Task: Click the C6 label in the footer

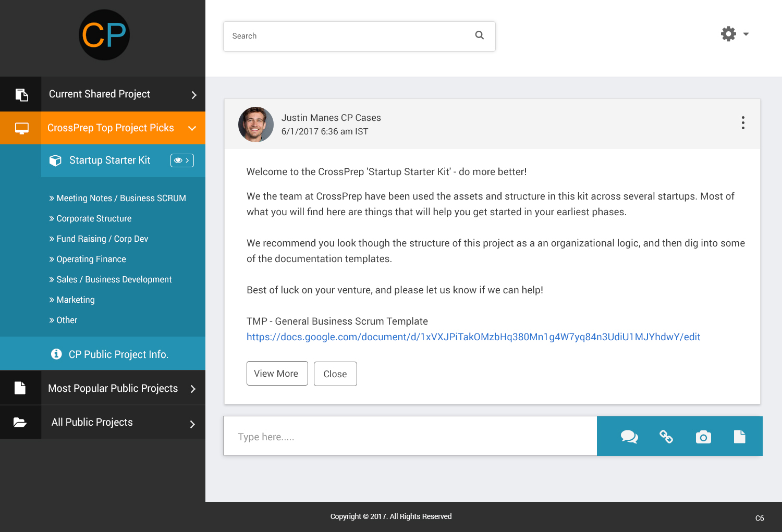Action: tap(760, 518)
